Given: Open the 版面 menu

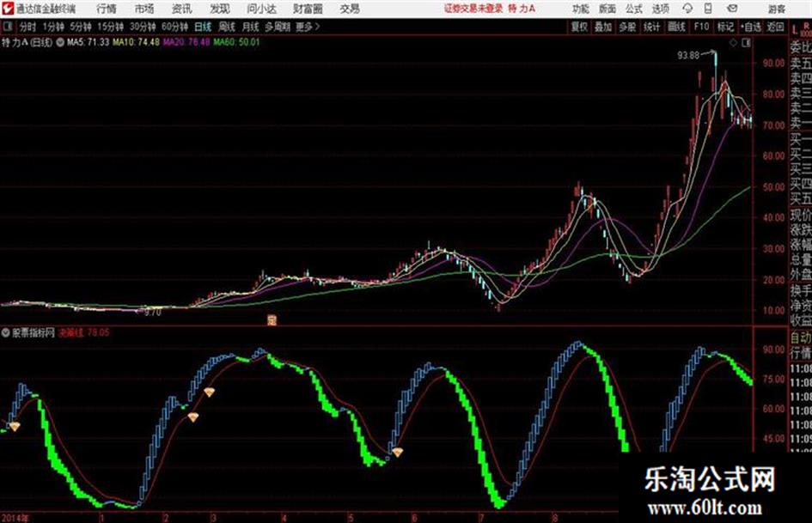Looking at the screenshot, I should click(607, 9).
